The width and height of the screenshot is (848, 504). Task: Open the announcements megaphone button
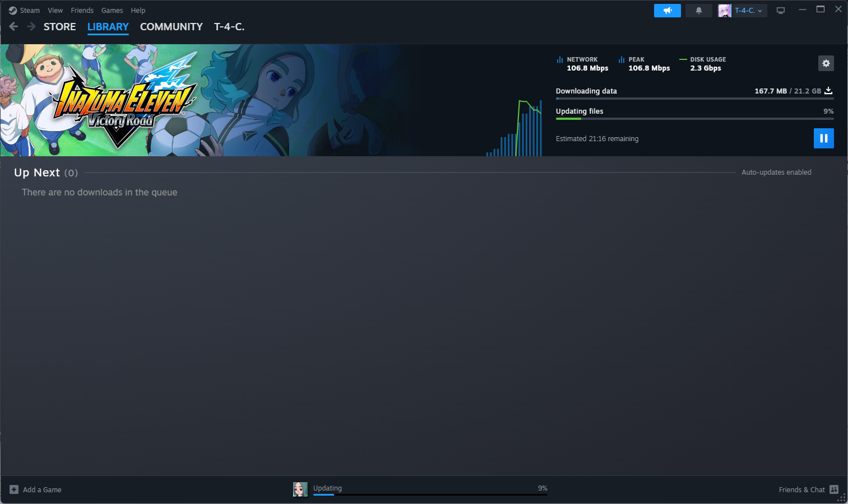pos(668,11)
